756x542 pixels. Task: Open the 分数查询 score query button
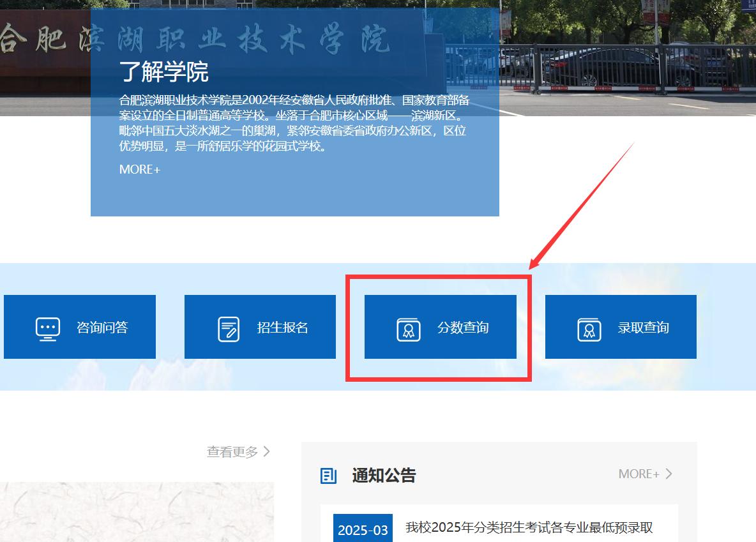click(440, 327)
